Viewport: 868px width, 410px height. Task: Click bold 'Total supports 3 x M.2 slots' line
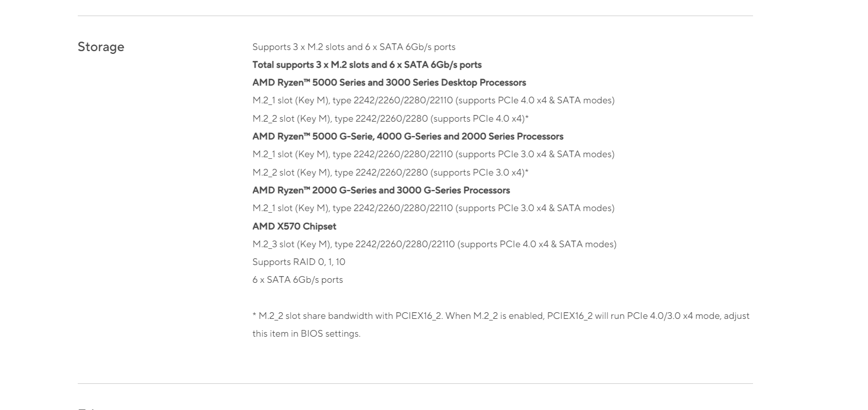pos(367,64)
